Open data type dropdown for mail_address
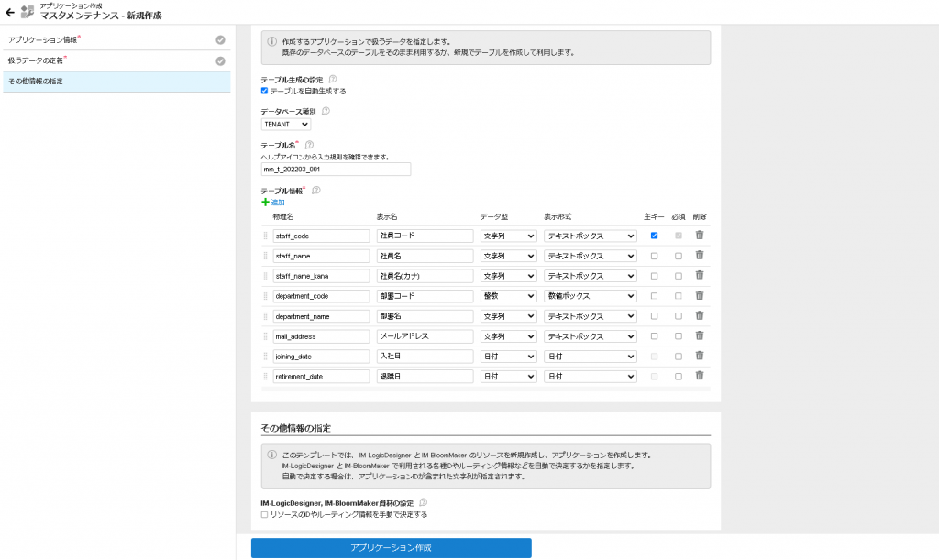The image size is (939, 560). tap(508, 336)
